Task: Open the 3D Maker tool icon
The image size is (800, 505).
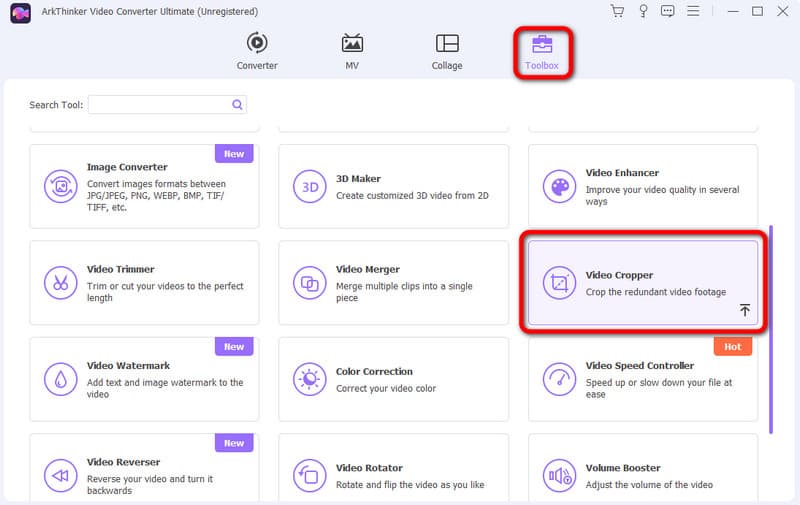Action: pos(310,186)
